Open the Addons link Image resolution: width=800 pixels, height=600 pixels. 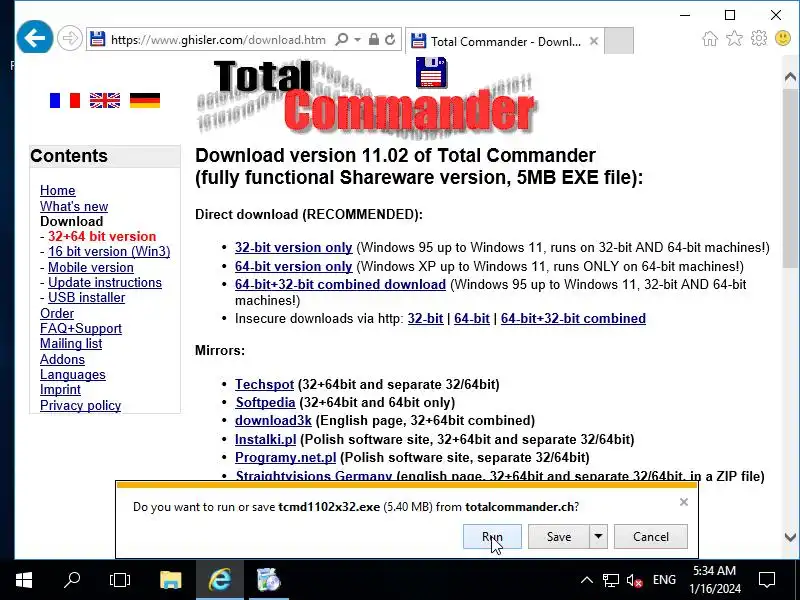coord(62,359)
